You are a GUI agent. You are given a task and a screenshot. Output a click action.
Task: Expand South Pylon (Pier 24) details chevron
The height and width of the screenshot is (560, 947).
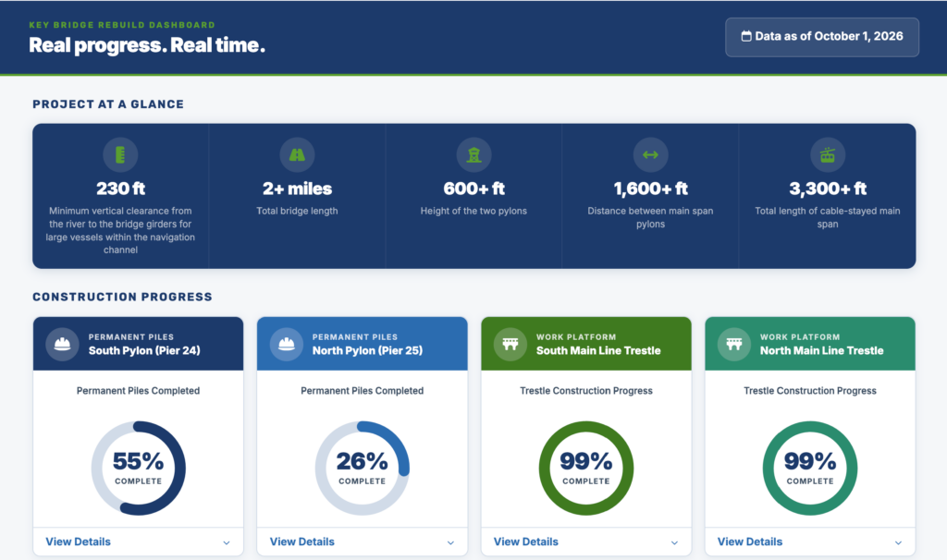pyautogui.click(x=227, y=542)
